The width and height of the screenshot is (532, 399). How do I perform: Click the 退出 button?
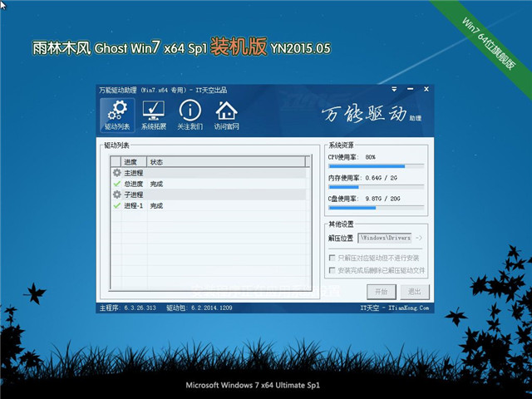415,292
